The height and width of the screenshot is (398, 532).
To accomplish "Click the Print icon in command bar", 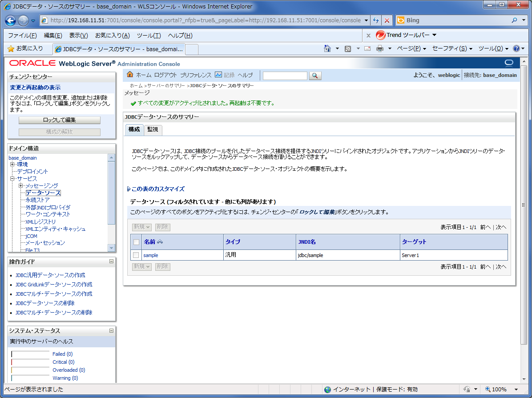I will tap(380, 48).
